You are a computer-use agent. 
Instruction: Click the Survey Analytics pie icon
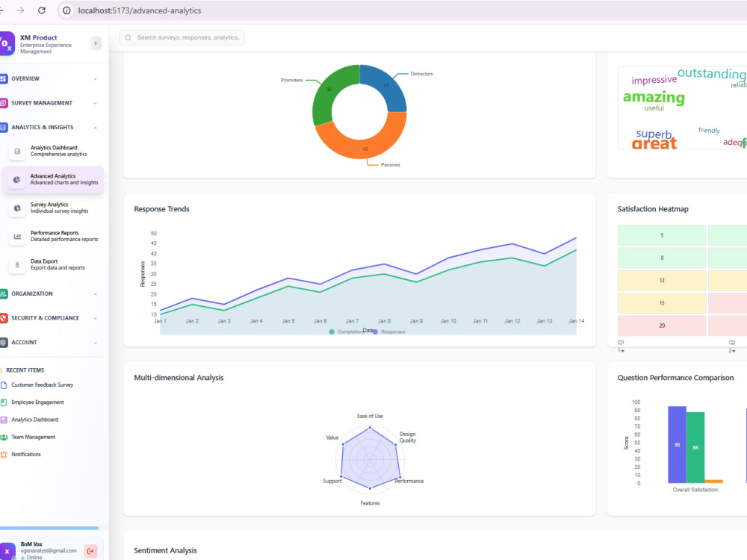(17, 208)
